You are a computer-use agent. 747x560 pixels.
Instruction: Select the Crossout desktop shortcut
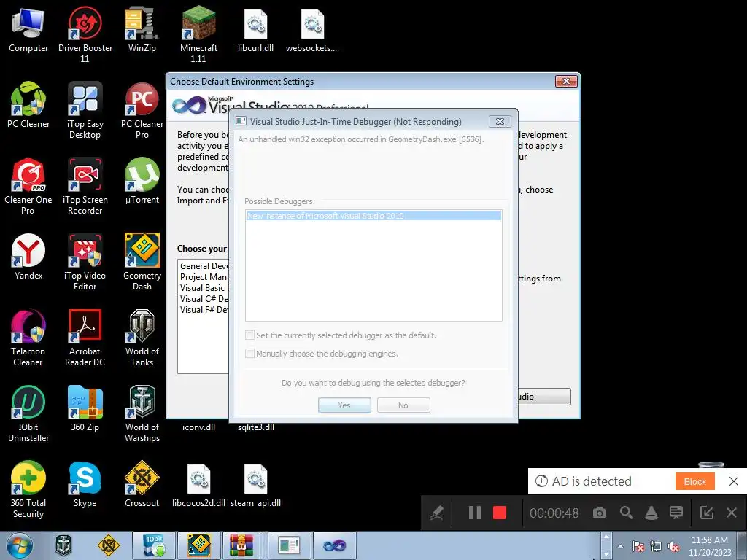pos(142,485)
